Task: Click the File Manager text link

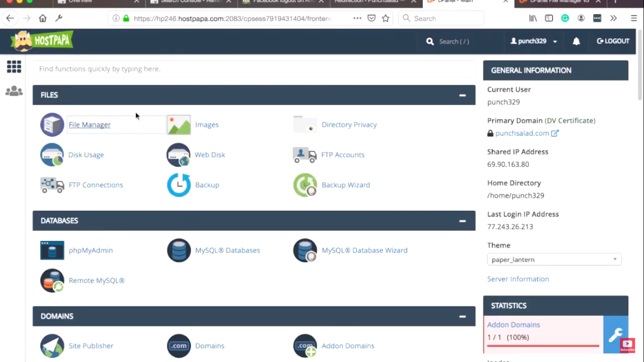Action: (90, 125)
